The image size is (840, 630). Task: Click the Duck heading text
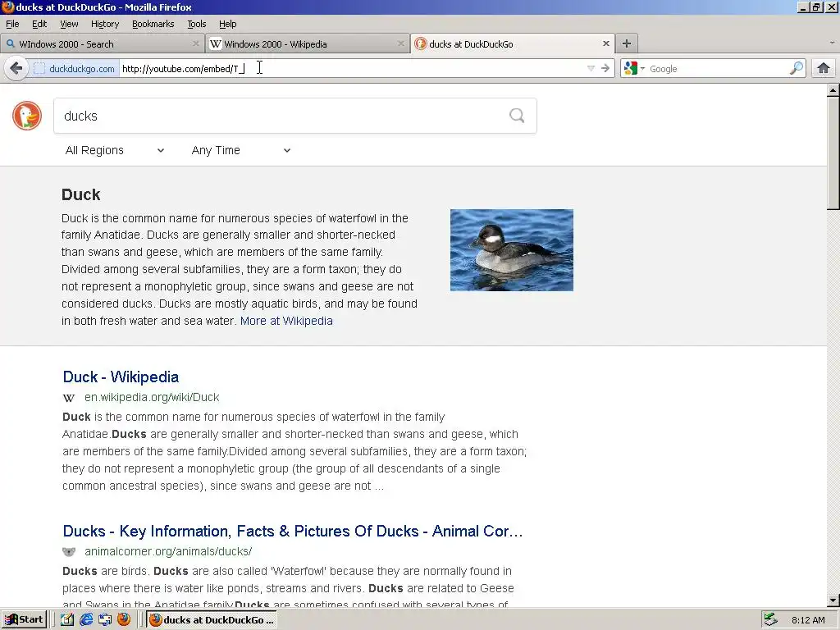[81, 194]
